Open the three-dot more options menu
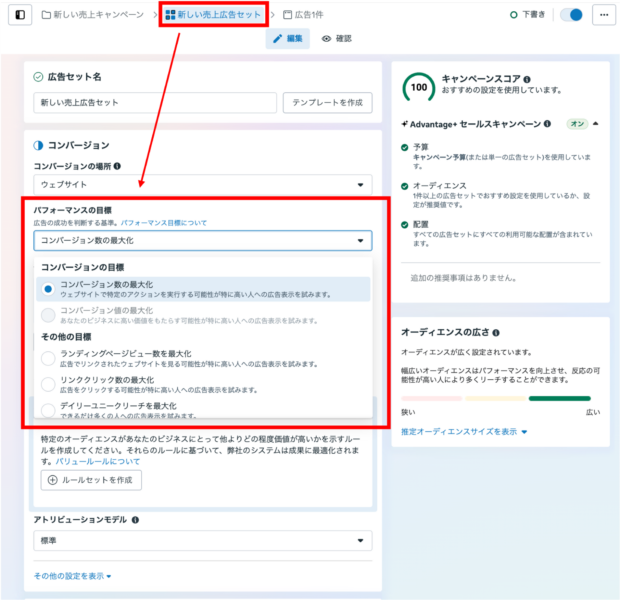This screenshot has width=620, height=600. 603,15
